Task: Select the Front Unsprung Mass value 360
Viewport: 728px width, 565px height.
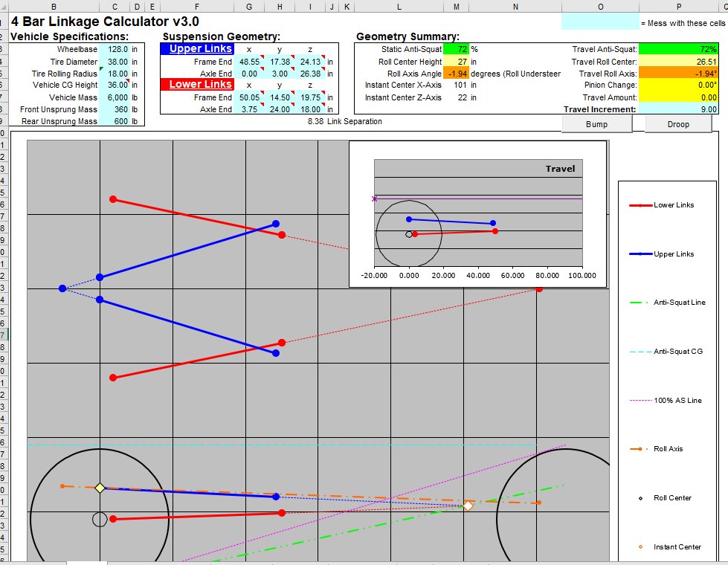Action: click(115, 109)
